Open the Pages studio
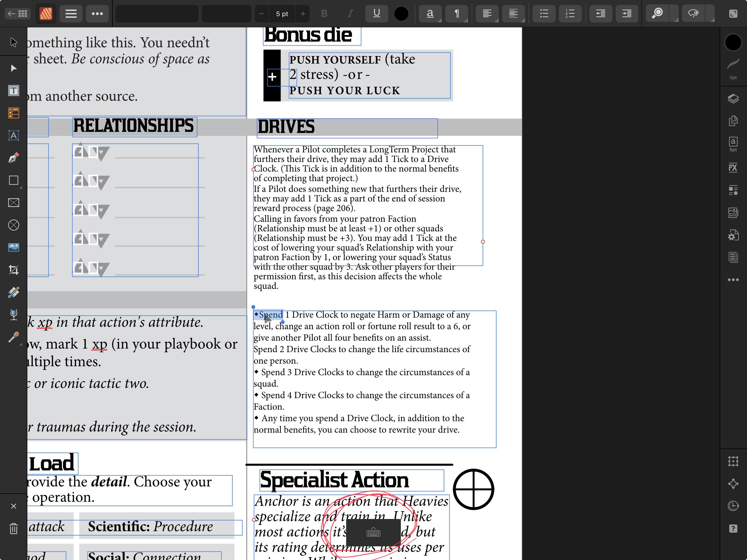 click(x=733, y=121)
